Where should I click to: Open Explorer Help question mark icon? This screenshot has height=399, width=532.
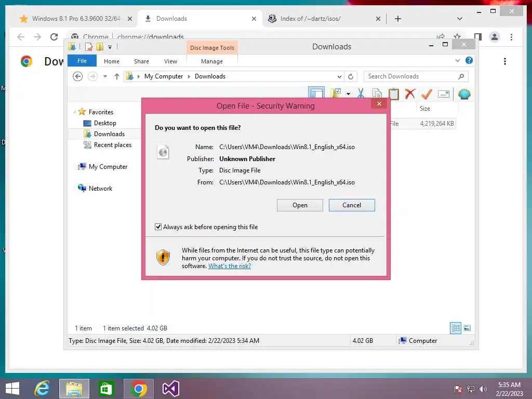[469, 60]
